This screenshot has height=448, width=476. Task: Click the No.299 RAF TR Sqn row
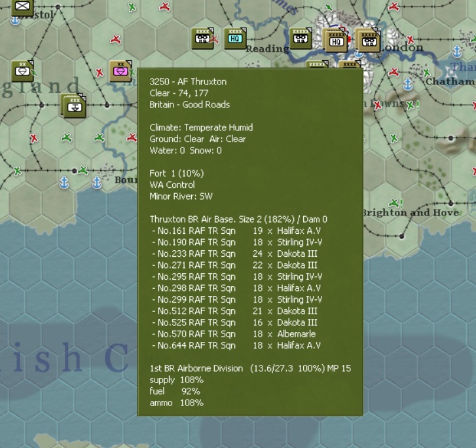point(237,300)
